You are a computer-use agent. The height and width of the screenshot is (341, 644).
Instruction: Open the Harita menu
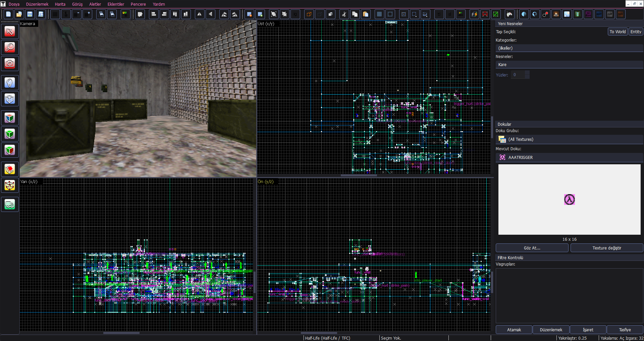60,4
